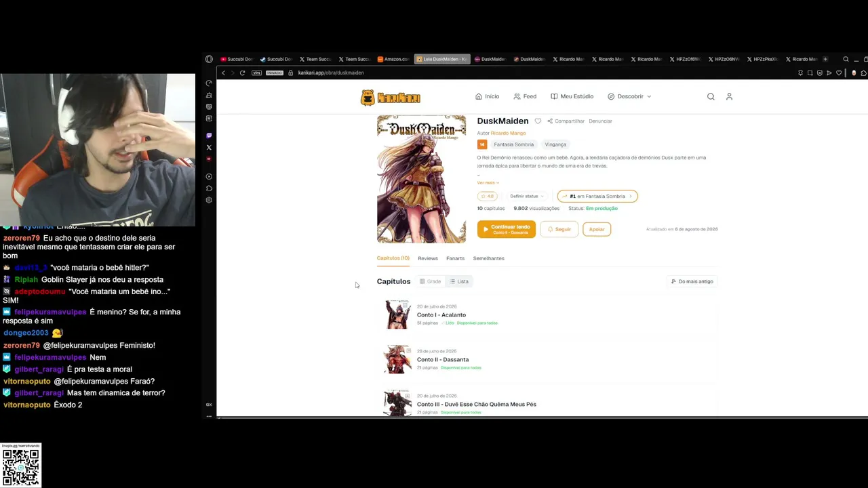Favorite DuskMaiden with the heart icon
This screenshot has width=868, height=488.
tap(538, 121)
